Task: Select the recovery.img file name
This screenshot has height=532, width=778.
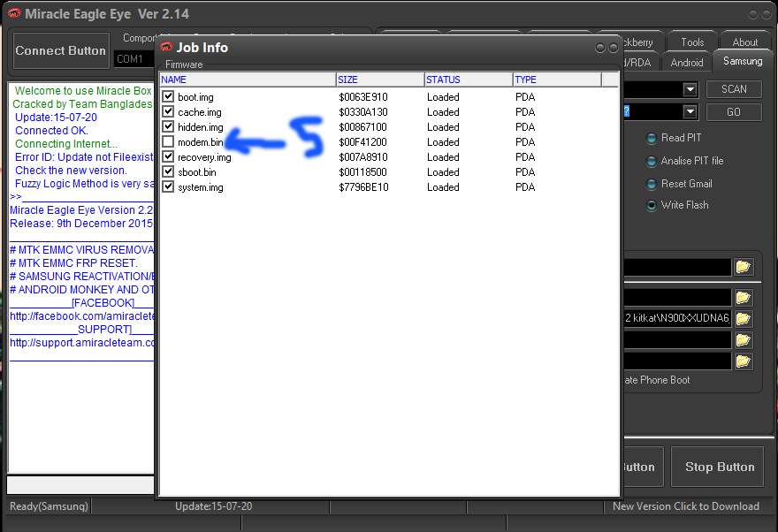Action: (204, 157)
